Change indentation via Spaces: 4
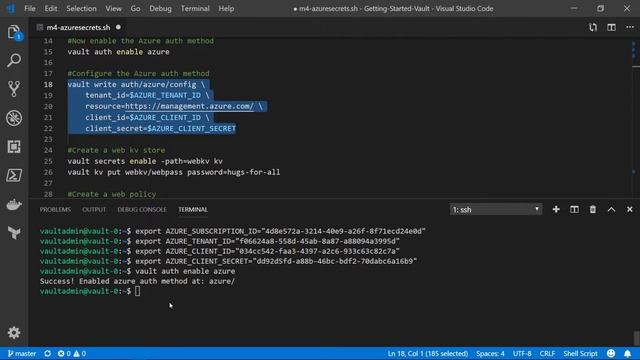640x360 pixels. pos(490,353)
